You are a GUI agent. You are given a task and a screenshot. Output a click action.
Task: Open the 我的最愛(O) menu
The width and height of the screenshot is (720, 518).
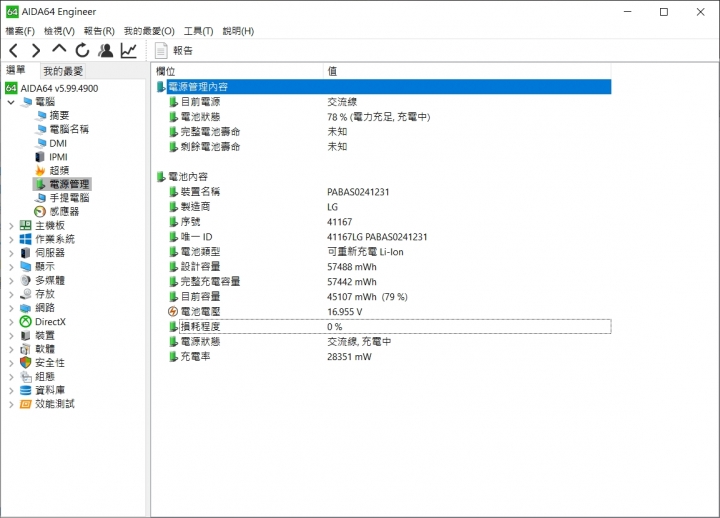tap(149, 31)
